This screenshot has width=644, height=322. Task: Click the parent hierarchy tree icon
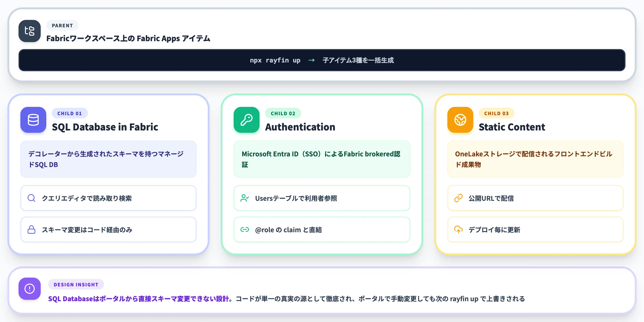point(30,31)
